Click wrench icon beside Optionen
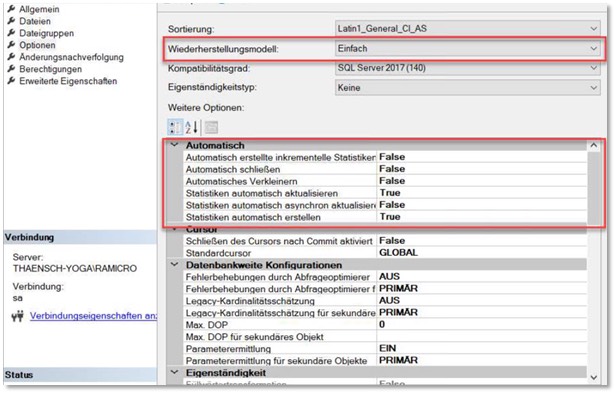This screenshot has height=394, width=616. [x=11, y=45]
